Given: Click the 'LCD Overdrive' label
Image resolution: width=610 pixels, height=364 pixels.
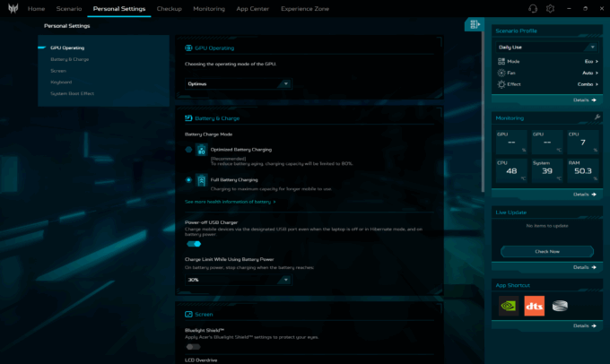Looking at the screenshot, I should coord(201,360).
